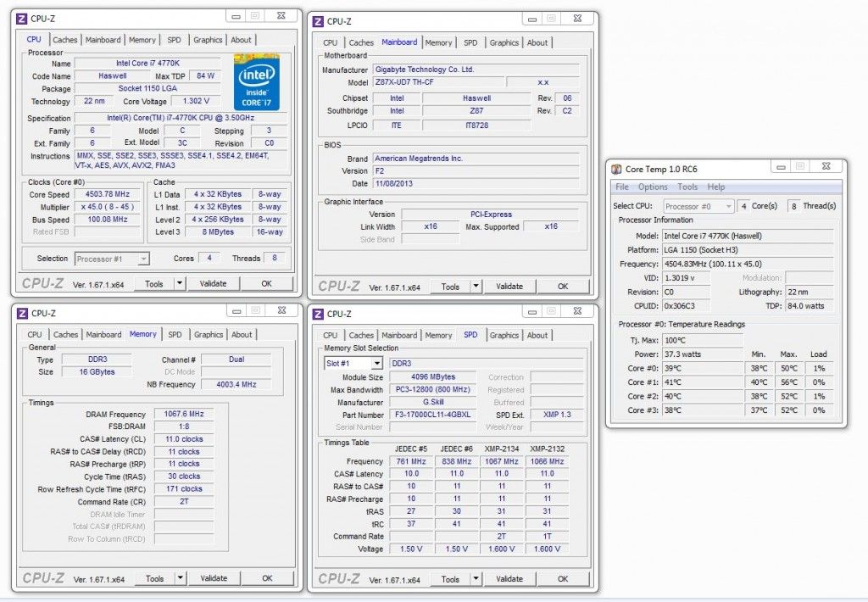Viewport: 868px width, 602px height.
Task: Open the Slot #1 memory slot dropdown
Action: (x=377, y=363)
